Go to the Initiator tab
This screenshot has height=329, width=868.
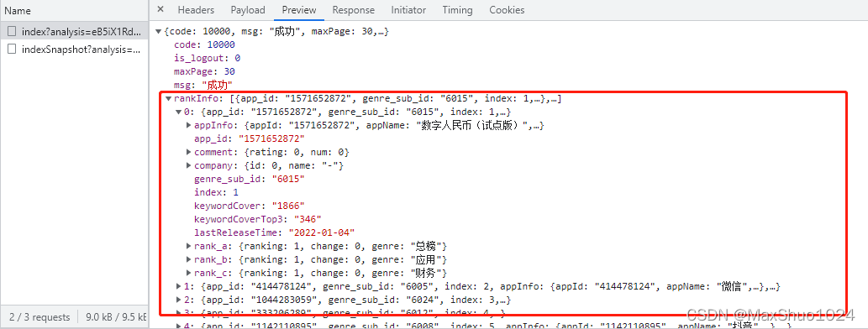click(x=408, y=10)
